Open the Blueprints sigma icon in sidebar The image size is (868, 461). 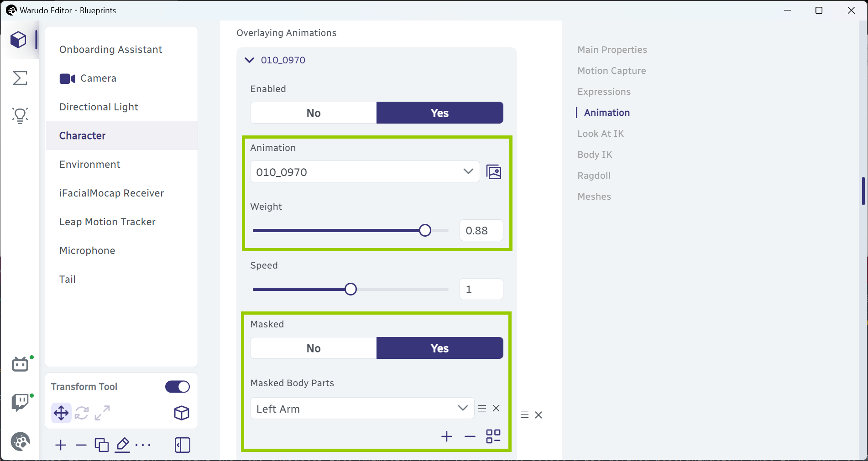pyautogui.click(x=20, y=78)
